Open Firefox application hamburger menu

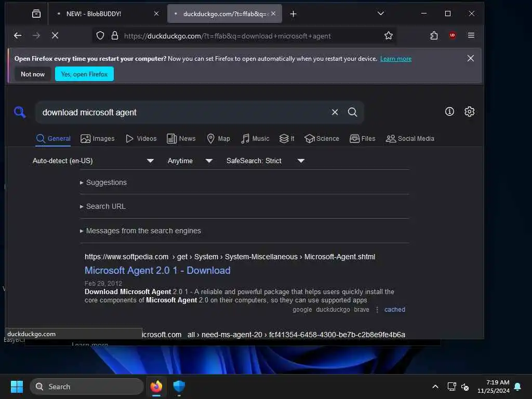471,35
